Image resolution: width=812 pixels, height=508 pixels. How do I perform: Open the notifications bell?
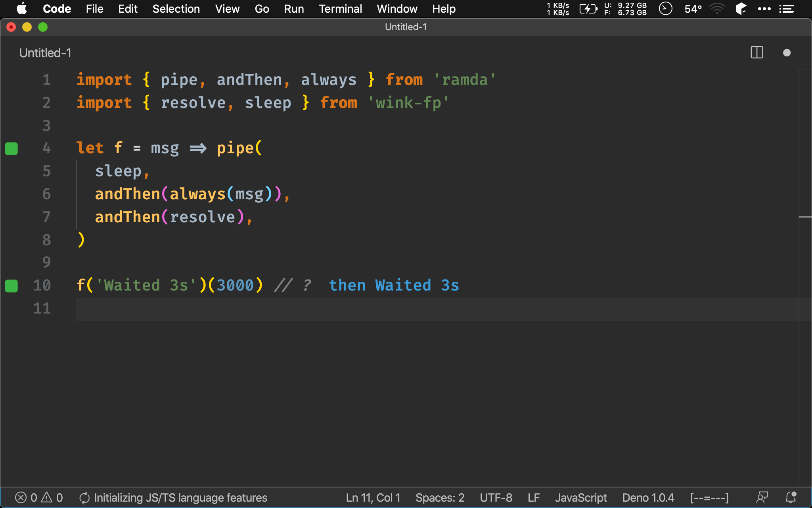click(x=791, y=498)
